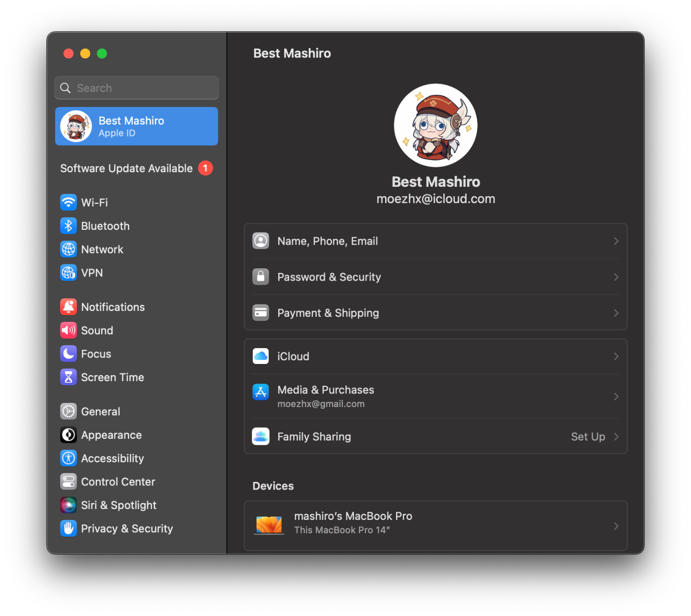Select Appearance label in the sidebar
This screenshot has height=616, width=691.
pyautogui.click(x=111, y=435)
